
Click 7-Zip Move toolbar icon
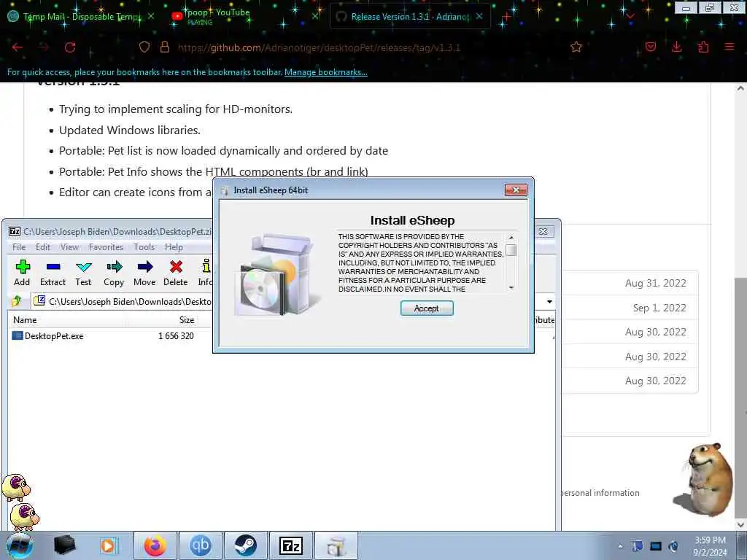[145, 273]
